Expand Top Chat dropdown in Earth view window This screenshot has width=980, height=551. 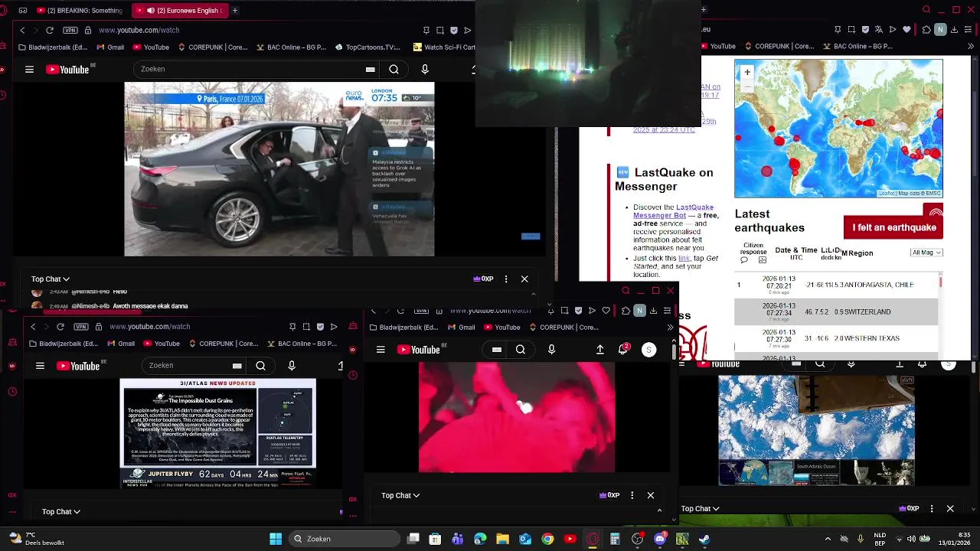pos(701,509)
